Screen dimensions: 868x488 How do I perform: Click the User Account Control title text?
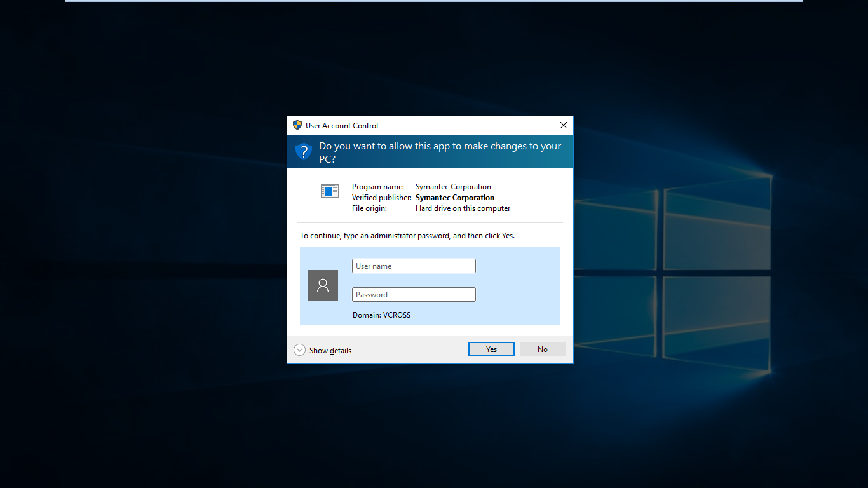point(342,126)
